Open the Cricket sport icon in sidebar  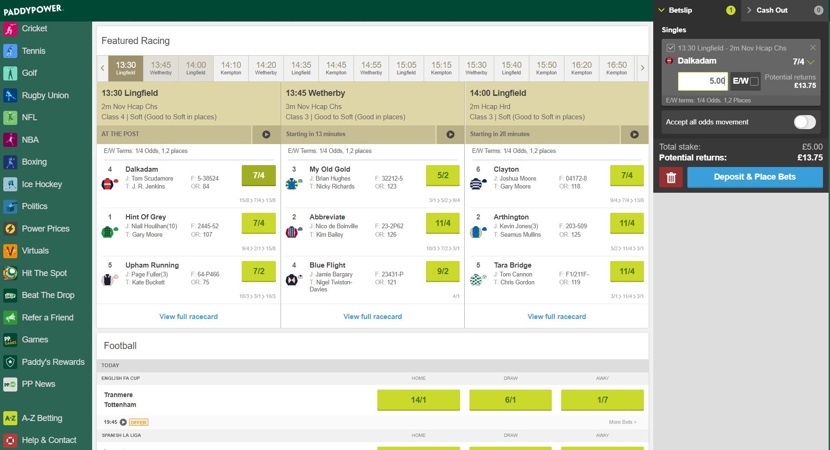(10, 29)
